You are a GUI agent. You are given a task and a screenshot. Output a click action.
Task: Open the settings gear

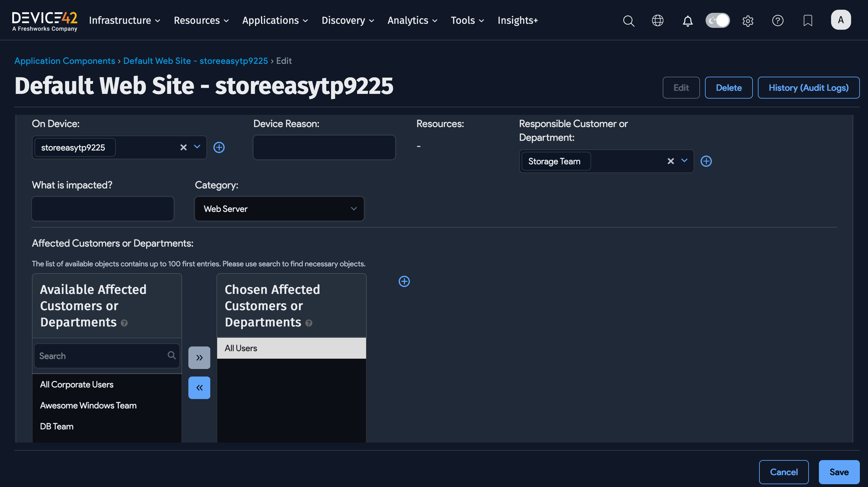coord(748,21)
